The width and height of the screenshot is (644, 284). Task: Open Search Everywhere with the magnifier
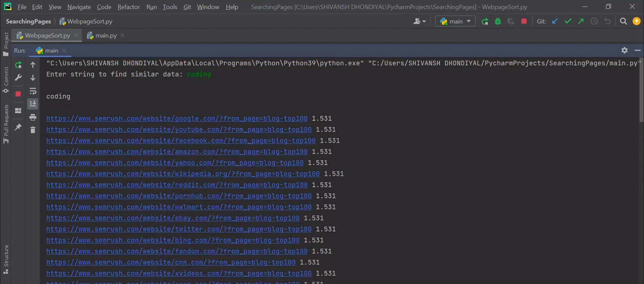click(x=623, y=21)
